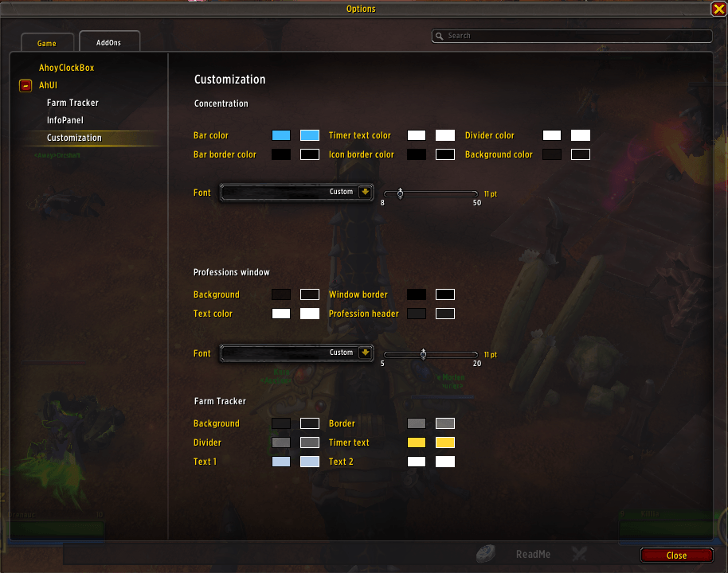Click the 'Options' window title
The height and width of the screenshot is (573, 728).
361,9
